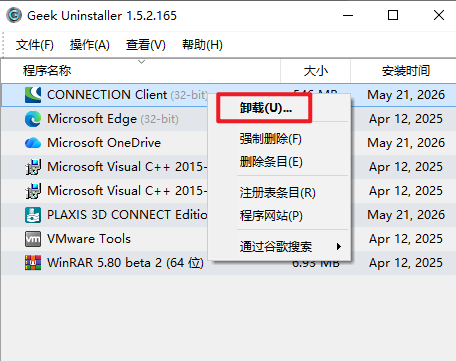Click the Geek Uninstaller logo in title bar
The height and width of the screenshot is (361, 456).
[x=14, y=15]
